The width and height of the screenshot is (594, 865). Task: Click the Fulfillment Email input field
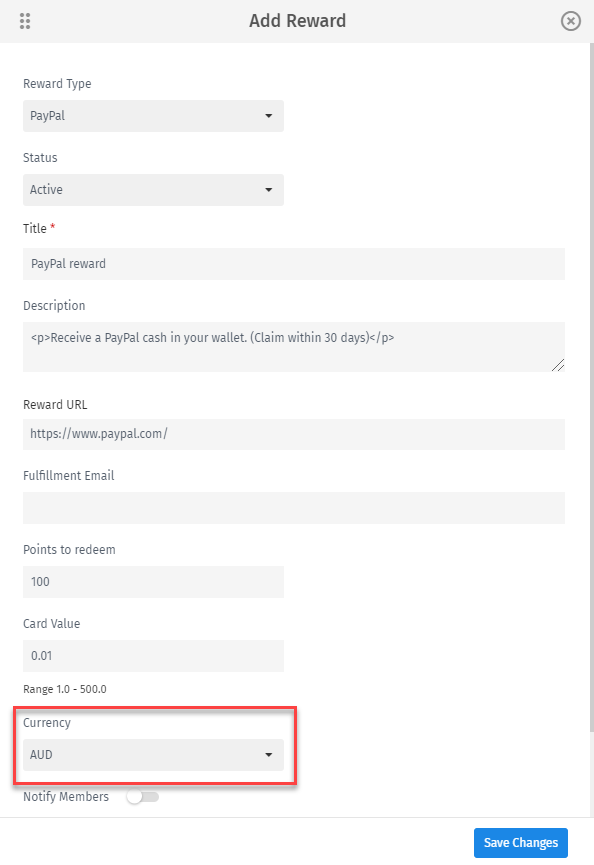(x=294, y=508)
